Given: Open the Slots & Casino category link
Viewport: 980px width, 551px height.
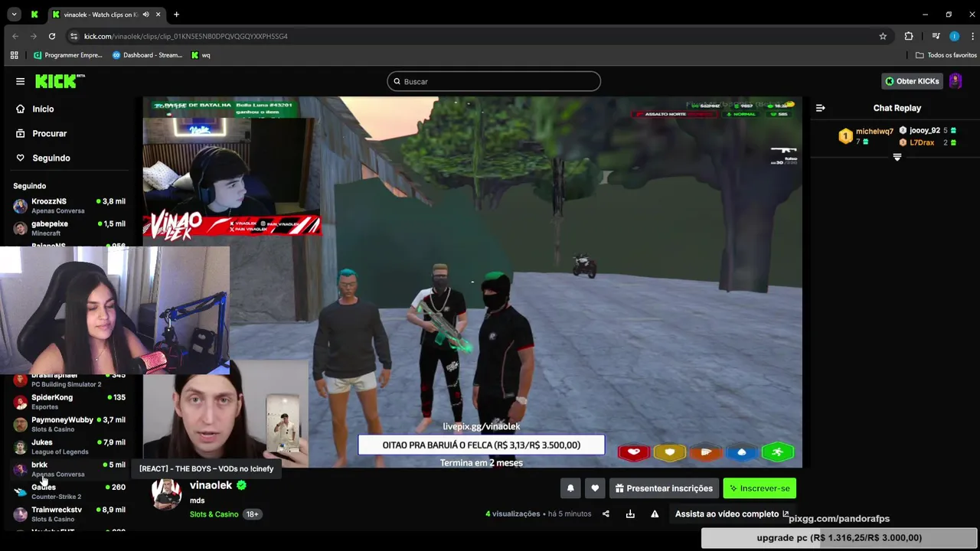Looking at the screenshot, I should click(x=214, y=514).
